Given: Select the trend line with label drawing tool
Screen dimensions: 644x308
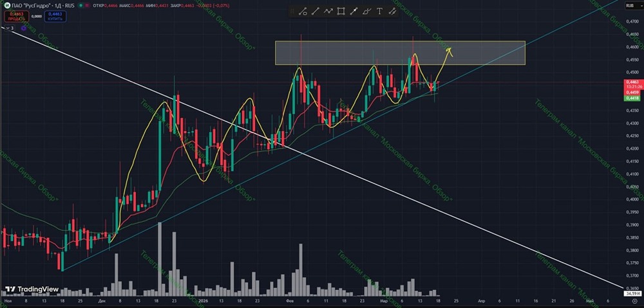Looking at the screenshot, I should pyautogui.click(x=303, y=12).
